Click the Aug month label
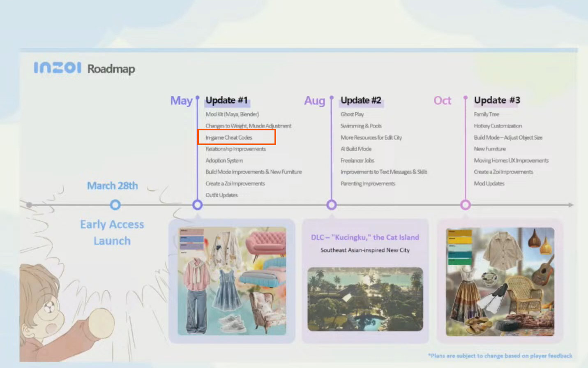This screenshot has width=588, height=368. coord(315,101)
